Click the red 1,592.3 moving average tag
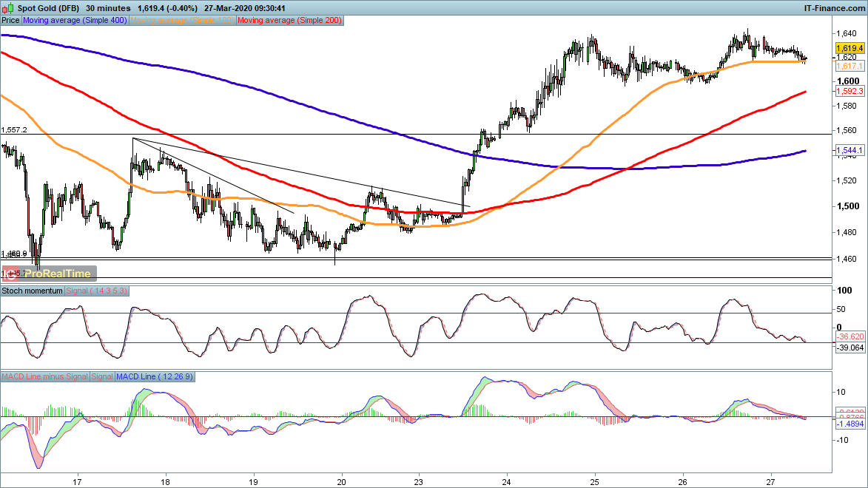 [850, 91]
